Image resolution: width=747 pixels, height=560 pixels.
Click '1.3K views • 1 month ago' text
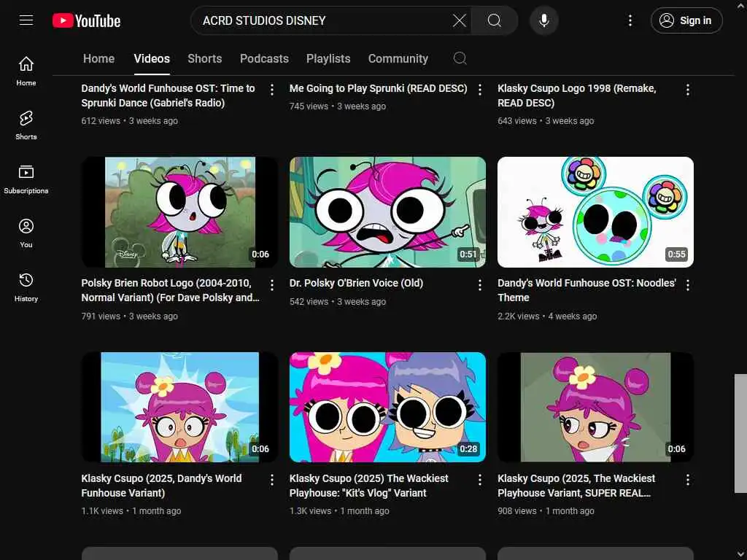pos(339,511)
